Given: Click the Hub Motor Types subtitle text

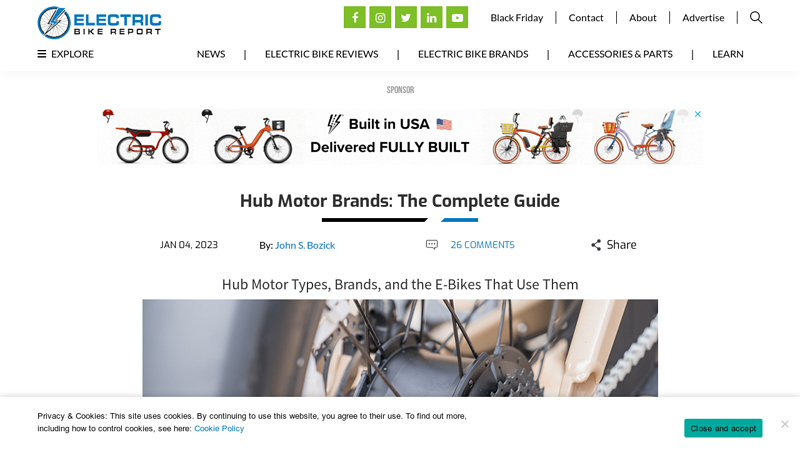Looking at the screenshot, I should [x=400, y=284].
